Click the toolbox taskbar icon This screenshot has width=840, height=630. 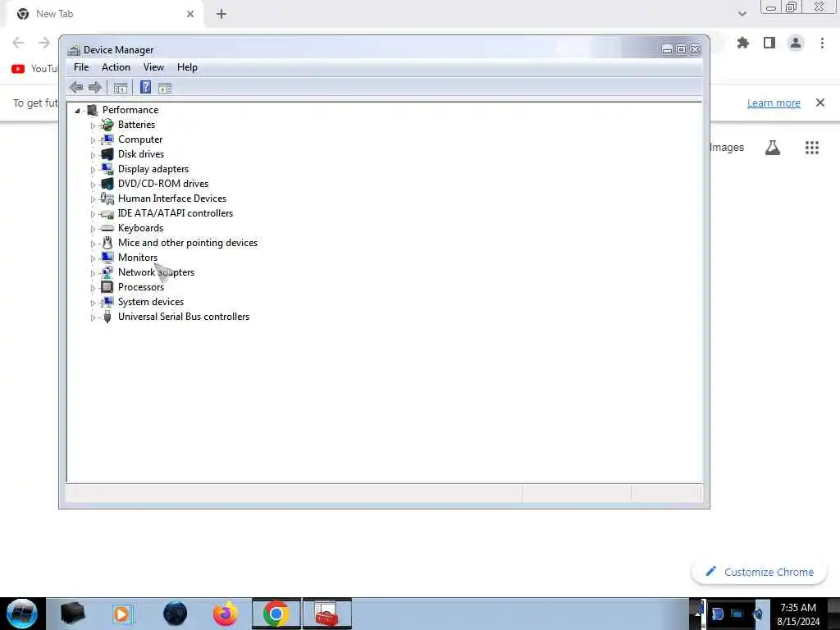[326, 614]
